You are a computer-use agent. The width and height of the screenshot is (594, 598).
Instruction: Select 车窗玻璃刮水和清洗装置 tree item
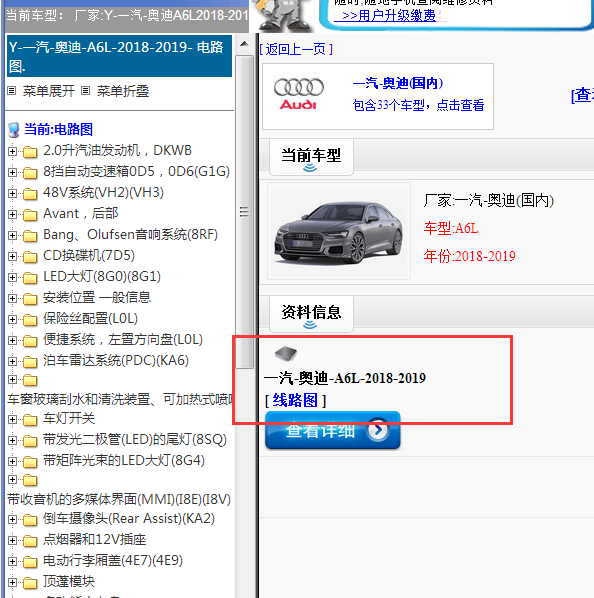coord(120,399)
